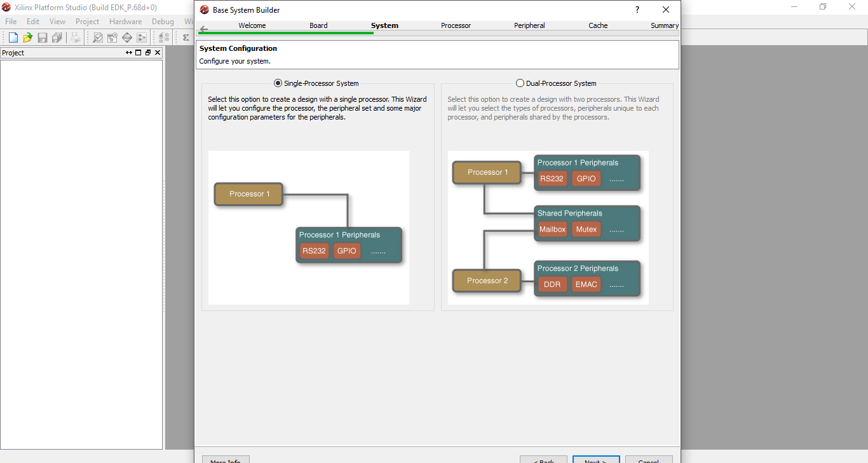Open the Edit menu
This screenshot has width=868, height=463.
point(33,22)
